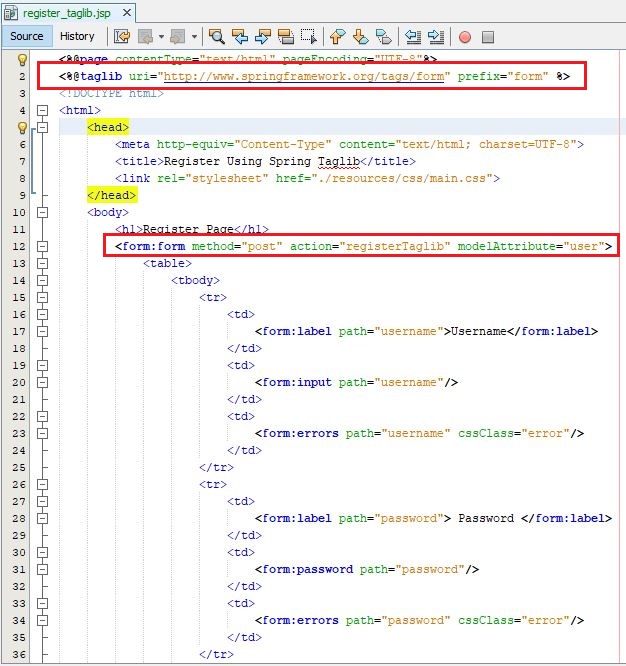Collapse table fold on line 13
Screen dimensions: 626x666
click(42, 263)
